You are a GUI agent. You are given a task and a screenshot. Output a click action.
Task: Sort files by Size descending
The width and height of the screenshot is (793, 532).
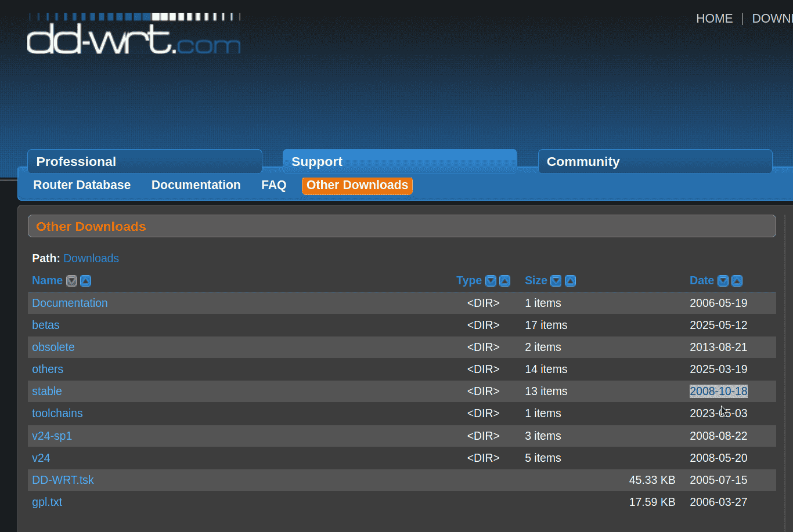(556, 280)
